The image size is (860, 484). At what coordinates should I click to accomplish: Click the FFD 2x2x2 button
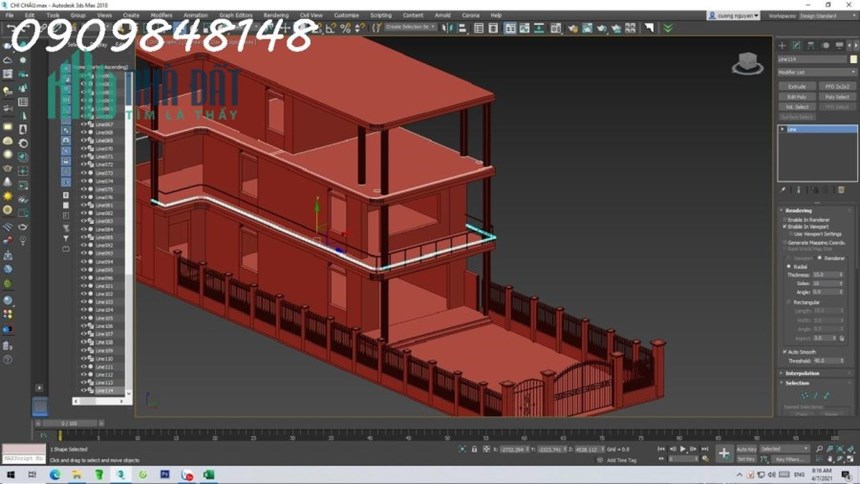coord(837,87)
